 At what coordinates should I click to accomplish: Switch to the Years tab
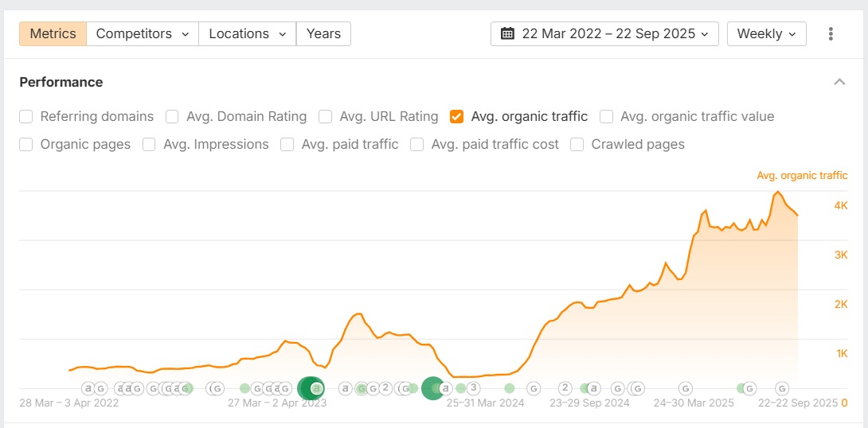pyautogui.click(x=323, y=34)
